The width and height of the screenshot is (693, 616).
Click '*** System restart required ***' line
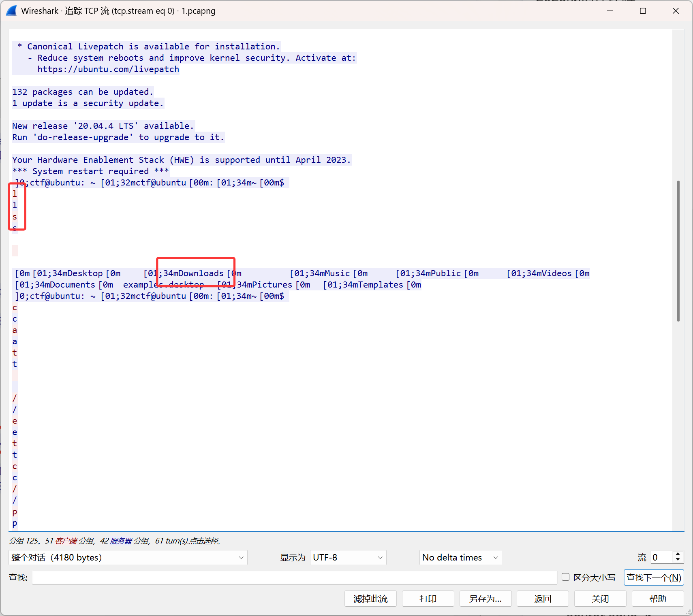click(x=90, y=171)
